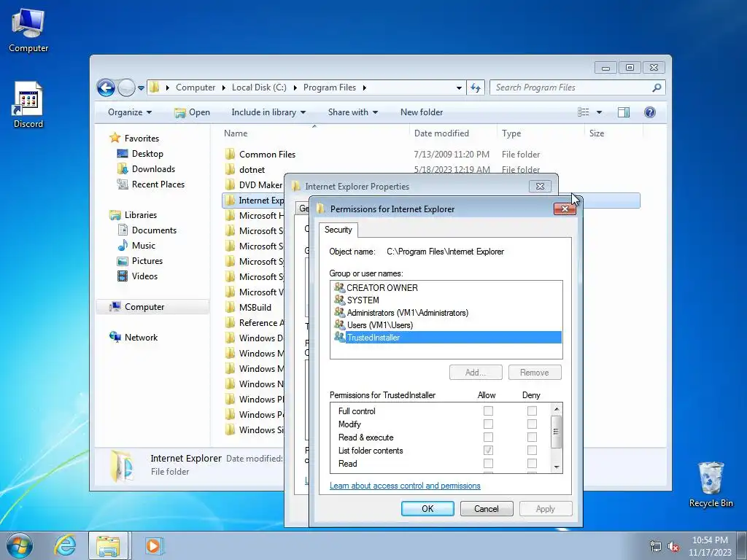Toggle Allow for List folder contents

(x=488, y=451)
